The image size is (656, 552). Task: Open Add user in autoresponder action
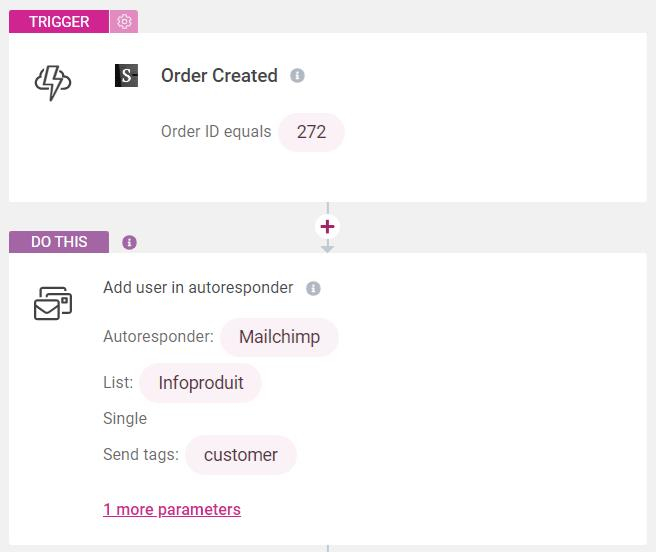[x=198, y=288]
